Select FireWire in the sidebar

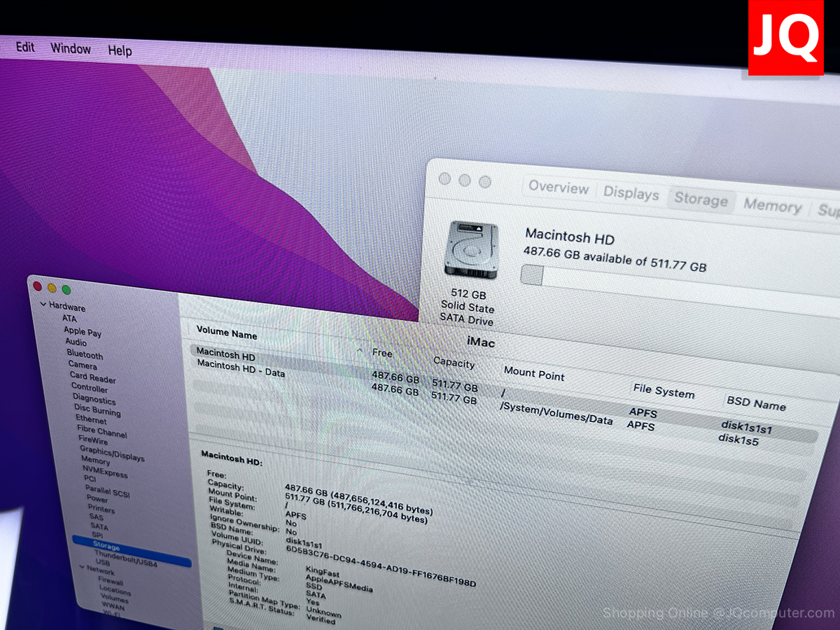pos(93,440)
